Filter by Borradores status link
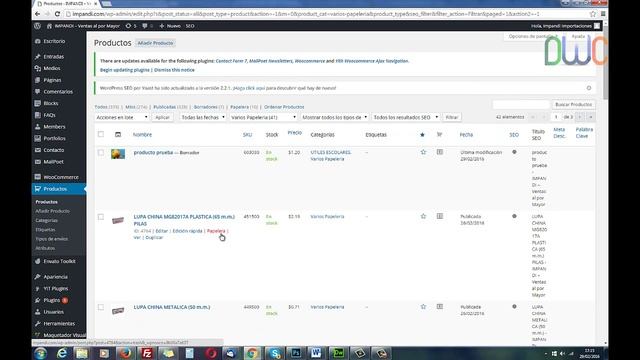 [x=205, y=107]
